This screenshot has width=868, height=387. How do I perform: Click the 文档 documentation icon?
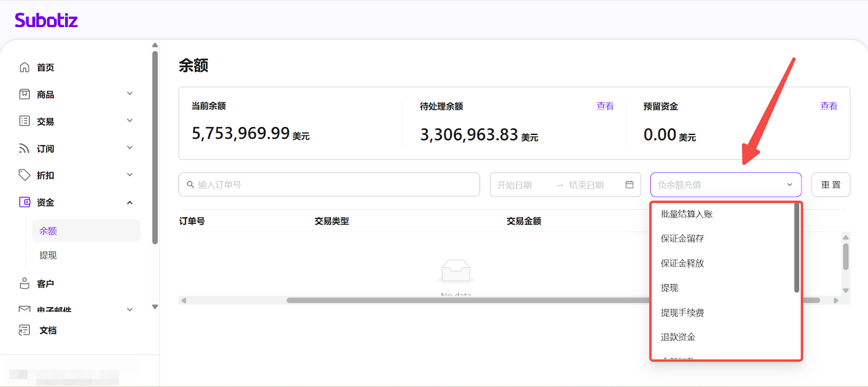[x=24, y=330]
